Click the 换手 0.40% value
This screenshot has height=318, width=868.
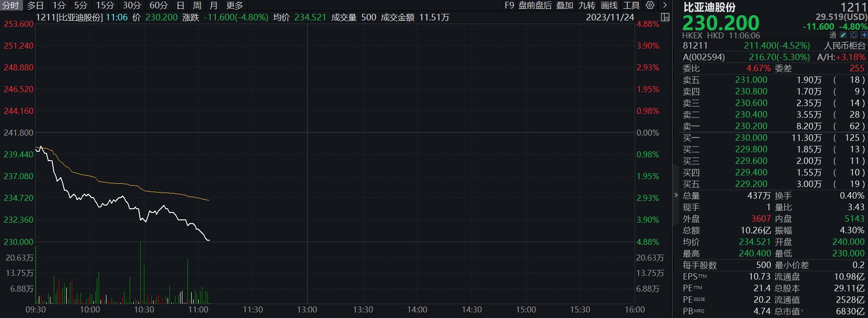tap(852, 196)
